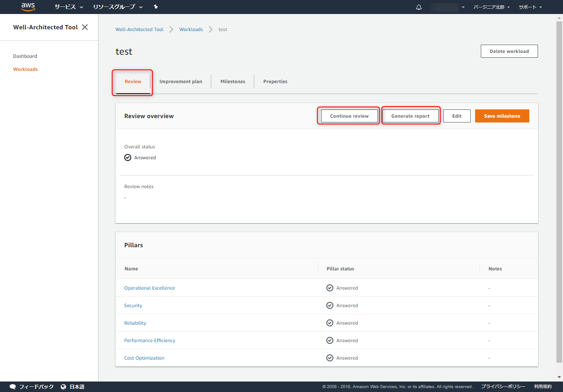The height and width of the screenshot is (392, 563).
Task: Click the feedback speech bubble icon
Action: click(x=12, y=386)
